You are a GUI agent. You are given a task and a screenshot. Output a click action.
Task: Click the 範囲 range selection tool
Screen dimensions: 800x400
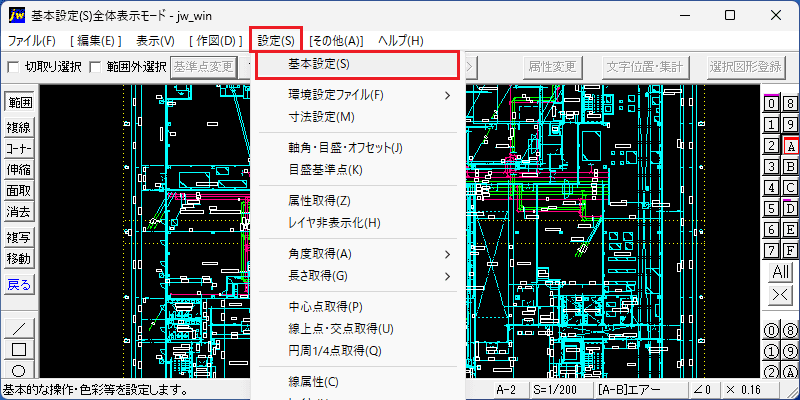(19, 103)
